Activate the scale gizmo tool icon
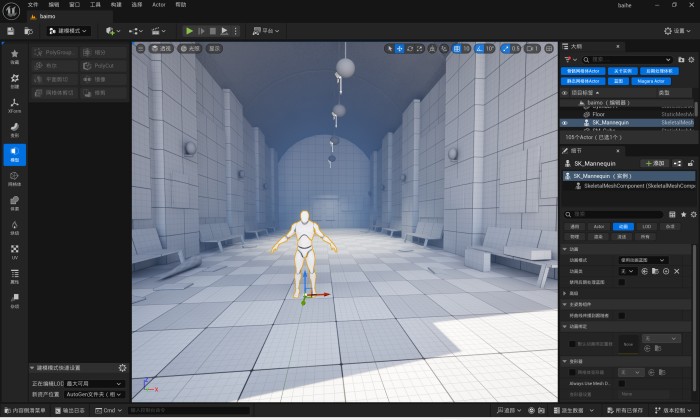The image size is (700, 420). tap(420, 48)
